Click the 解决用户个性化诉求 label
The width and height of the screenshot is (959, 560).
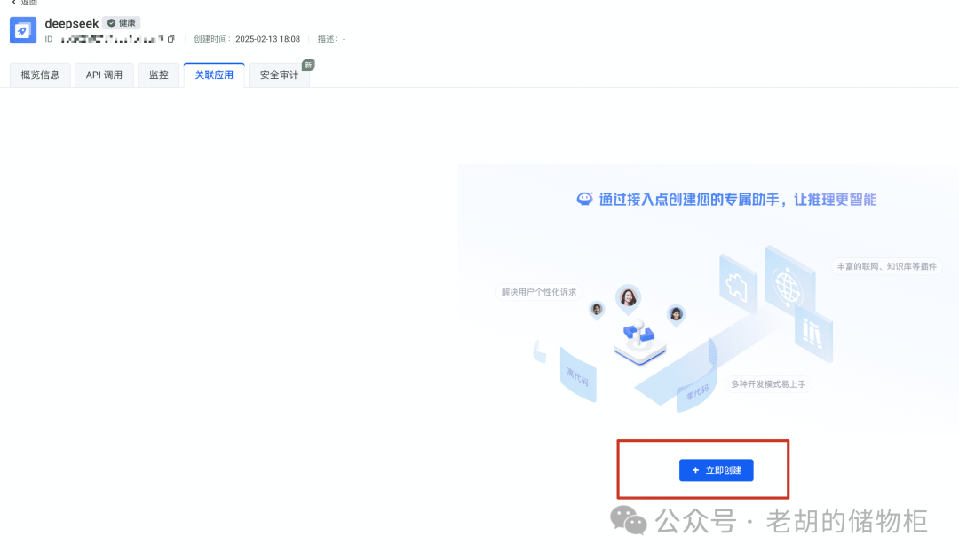coord(539,292)
